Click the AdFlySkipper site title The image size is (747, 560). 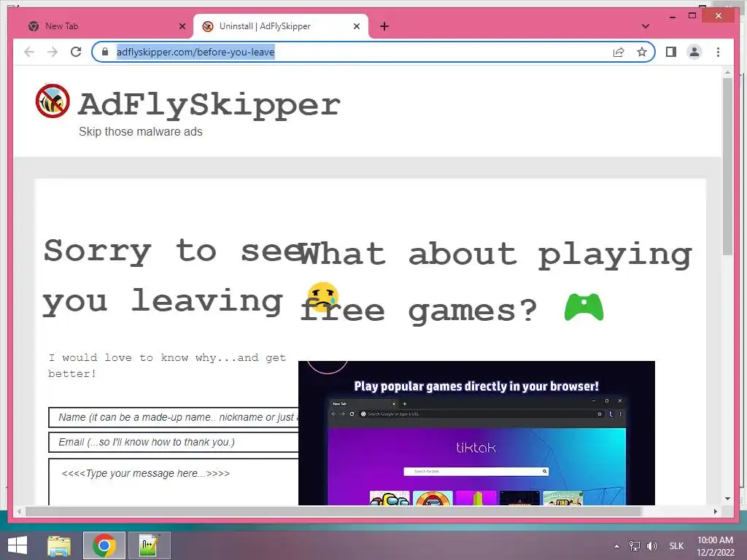point(209,104)
